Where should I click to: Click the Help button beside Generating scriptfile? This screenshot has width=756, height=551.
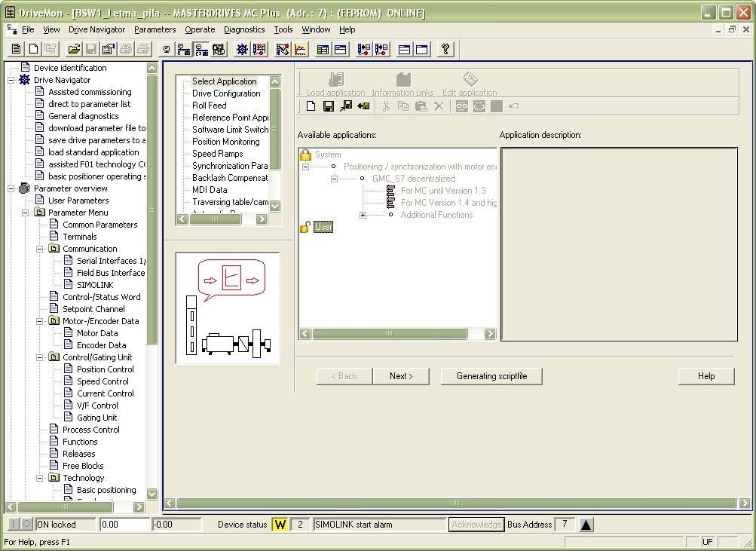point(706,376)
